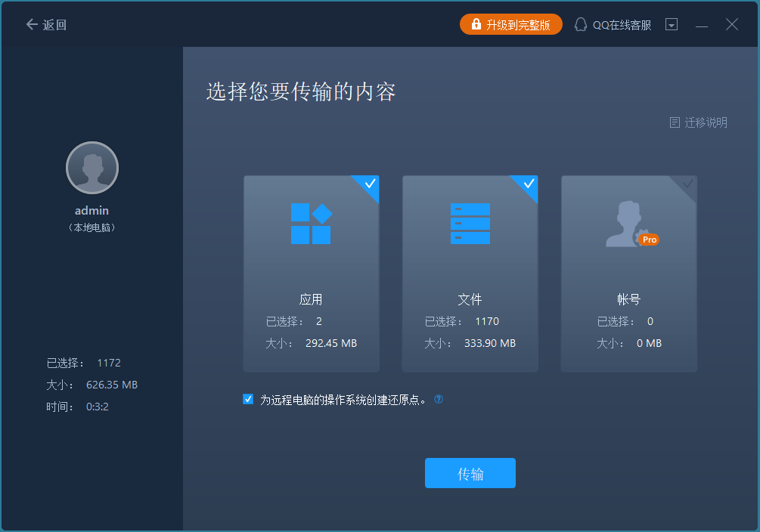Click the applications tiles icon
760x532 pixels.
(311, 224)
